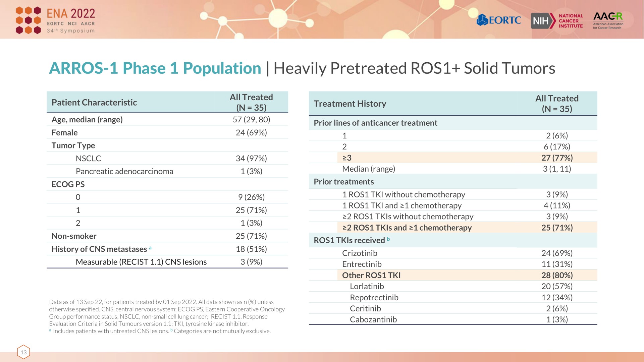Click the AACR logo
The height and width of the screenshot is (362, 644).
click(x=608, y=21)
